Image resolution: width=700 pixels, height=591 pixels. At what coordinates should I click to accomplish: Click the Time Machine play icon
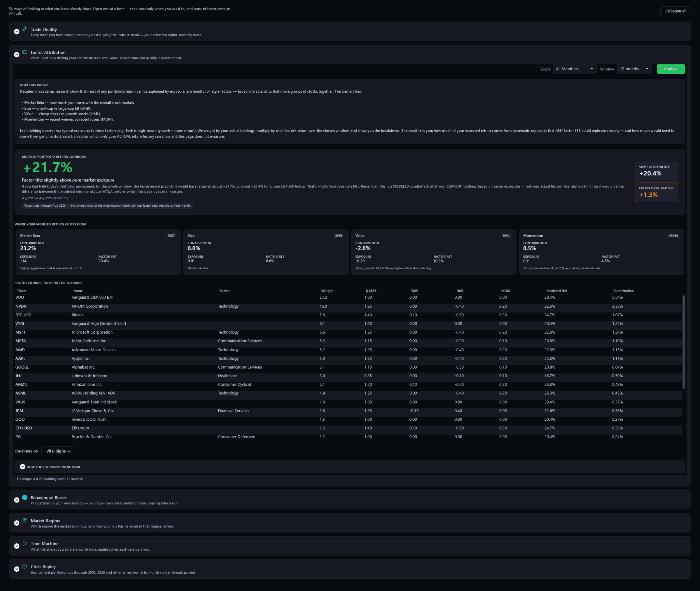pyautogui.click(x=25, y=543)
